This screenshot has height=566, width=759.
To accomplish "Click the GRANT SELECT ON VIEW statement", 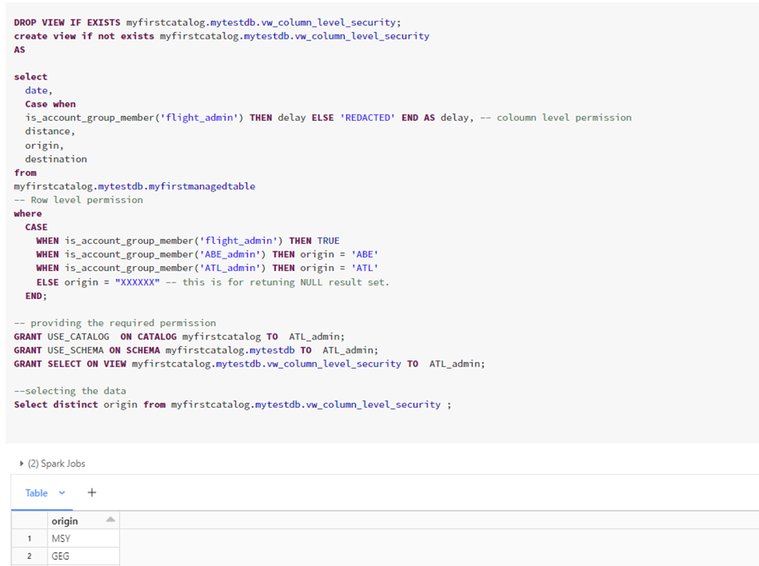I will 249,364.
